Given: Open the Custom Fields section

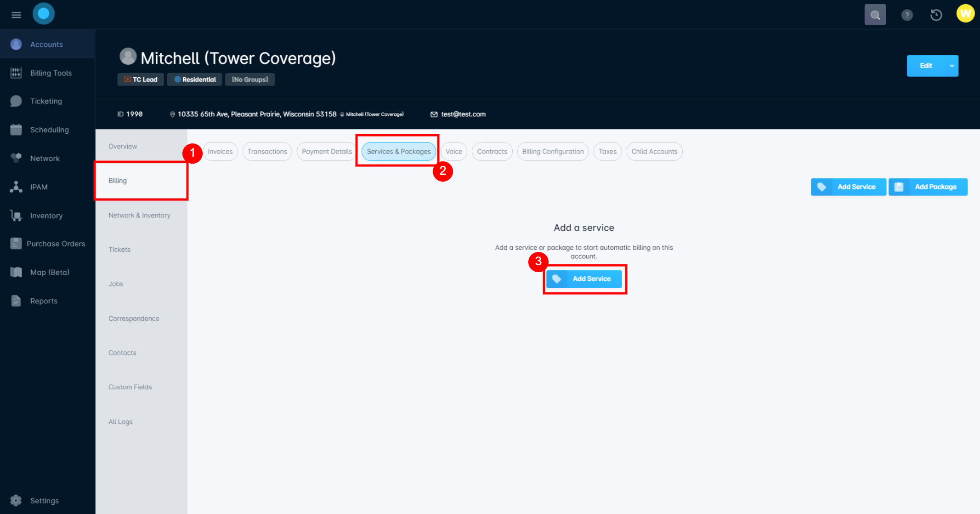Looking at the screenshot, I should 142,387.
